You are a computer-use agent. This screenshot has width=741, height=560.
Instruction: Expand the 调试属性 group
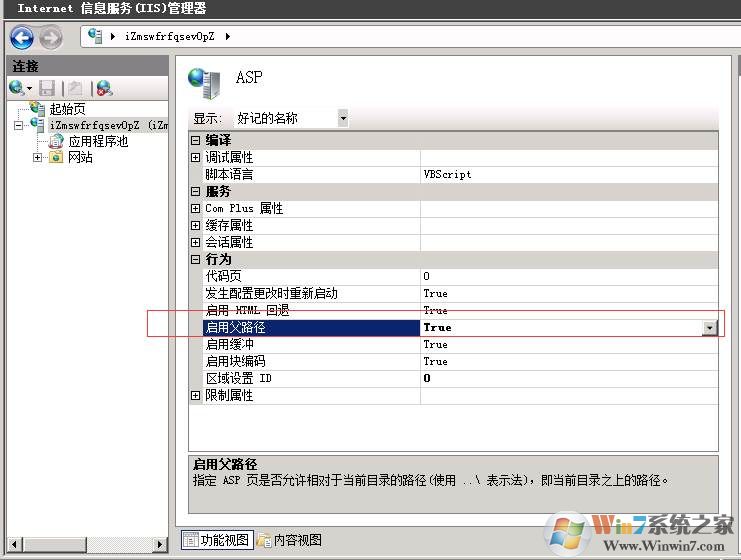coord(195,157)
